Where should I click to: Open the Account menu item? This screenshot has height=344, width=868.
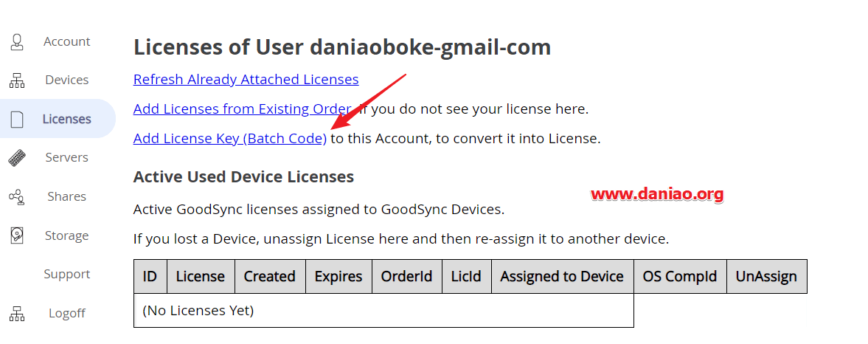pos(67,41)
